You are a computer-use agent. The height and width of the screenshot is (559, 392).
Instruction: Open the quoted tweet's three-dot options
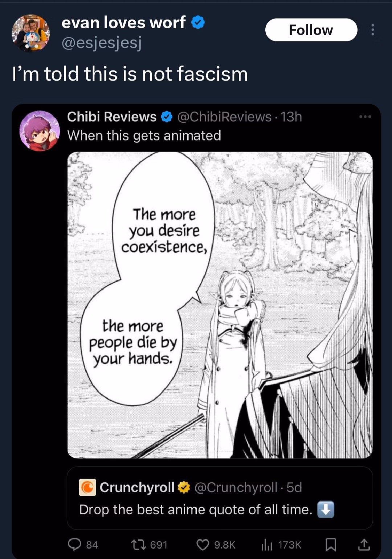pyautogui.click(x=365, y=117)
